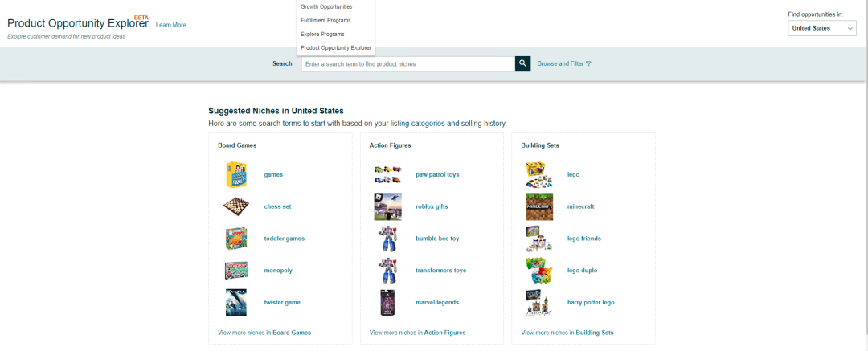Open the toddler games product thumbnail
Viewport: 868px width, 351px height.
click(235, 239)
